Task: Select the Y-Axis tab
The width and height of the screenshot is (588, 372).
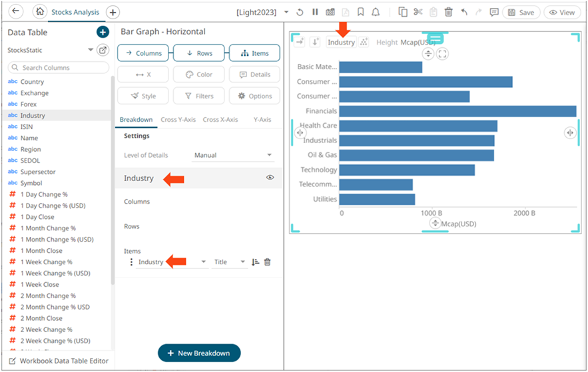Action: (x=262, y=120)
